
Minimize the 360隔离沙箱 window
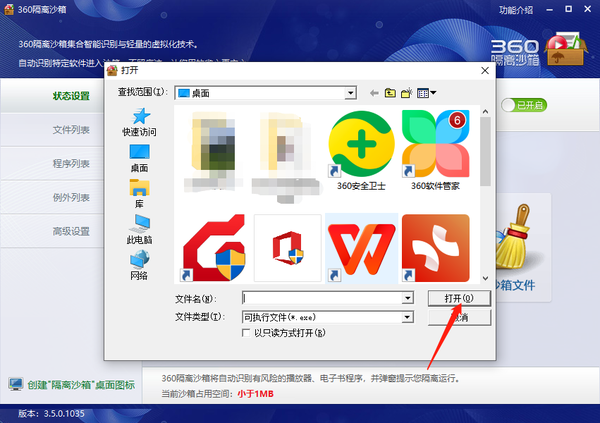pos(550,10)
